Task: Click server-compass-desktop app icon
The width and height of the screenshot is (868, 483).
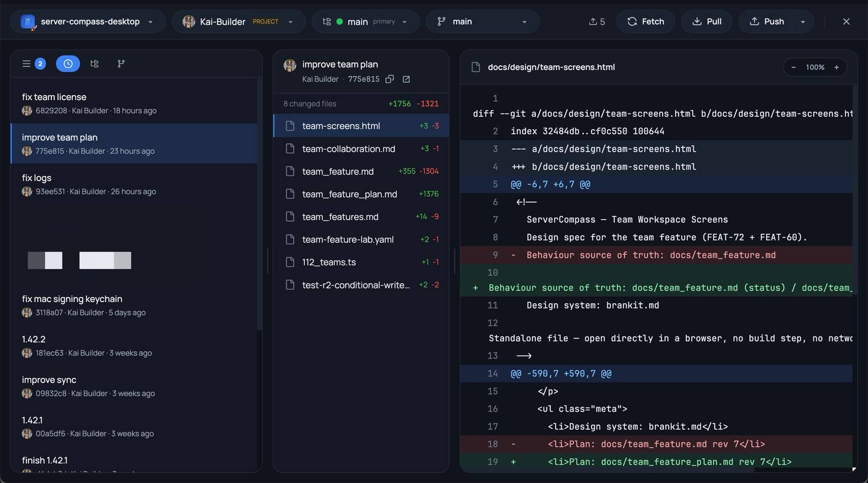Action: tap(28, 22)
